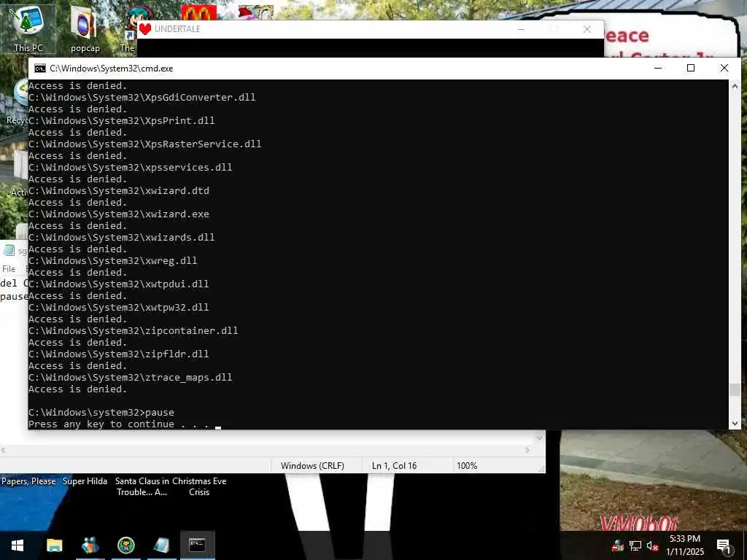
Task: Open the Windows Start menu
Action: pyautogui.click(x=18, y=545)
